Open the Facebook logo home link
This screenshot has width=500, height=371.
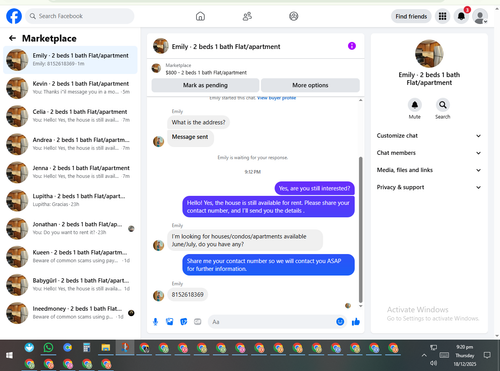coord(14,16)
